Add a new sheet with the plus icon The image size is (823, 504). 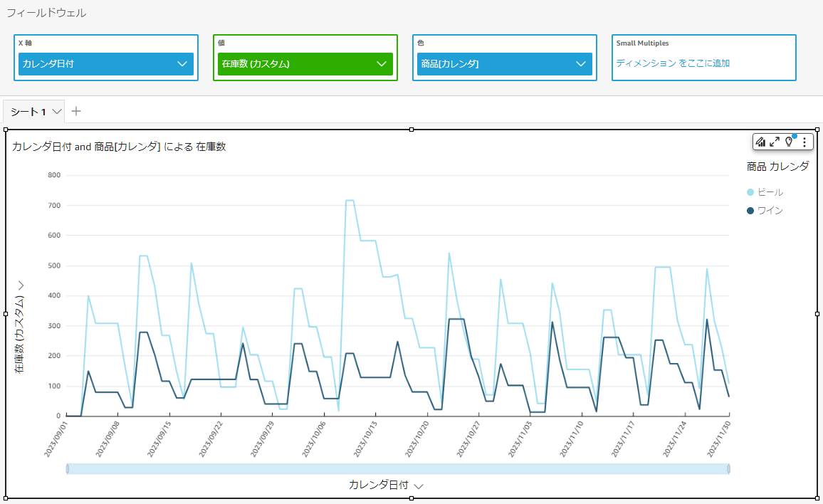76,111
